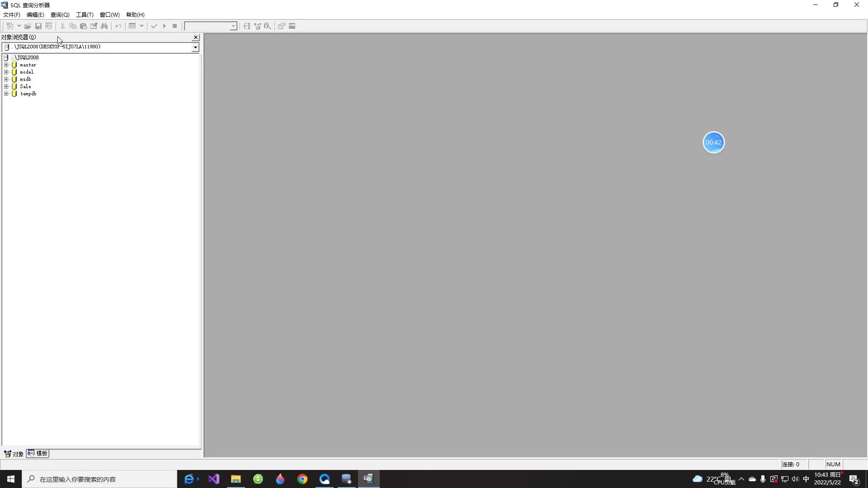Image resolution: width=868 pixels, height=488 pixels.
Task: Click the volume speaker tray icon
Action: 795,479
